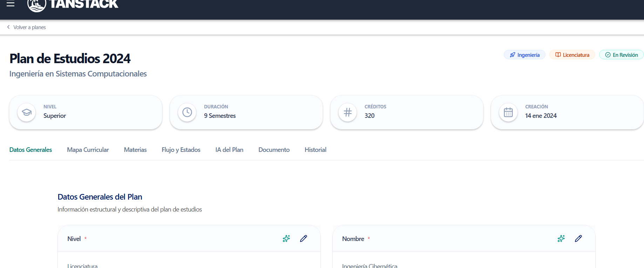Click the En Revisión status badge
644x268 pixels.
tap(621, 55)
